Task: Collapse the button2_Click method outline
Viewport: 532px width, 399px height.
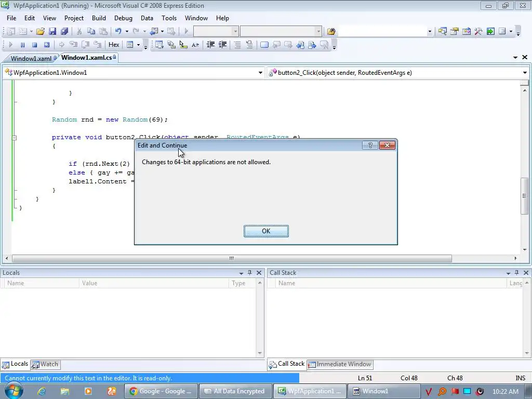Action: click(14, 138)
